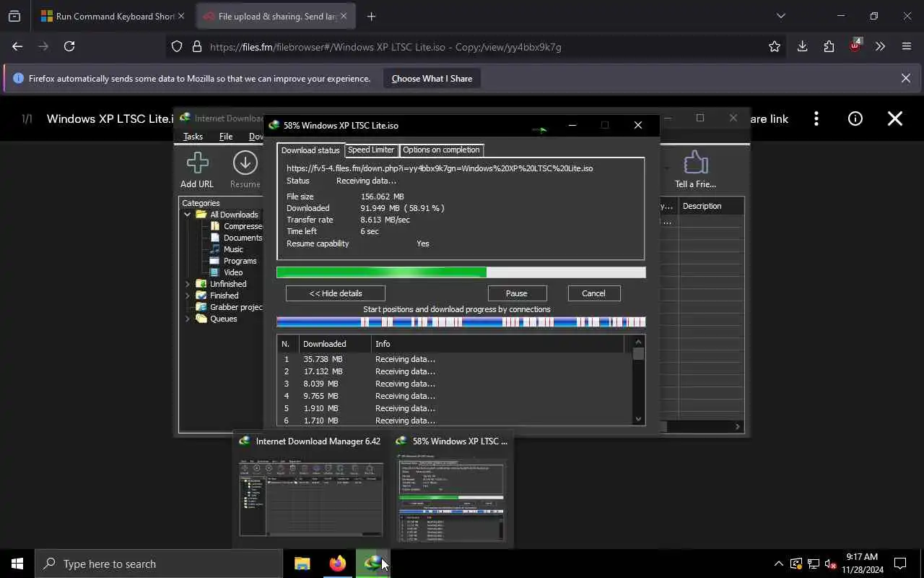Viewport: 924px width, 578px height.
Task: Open Firefox downloads panel
Action: (x=802, y=46)
